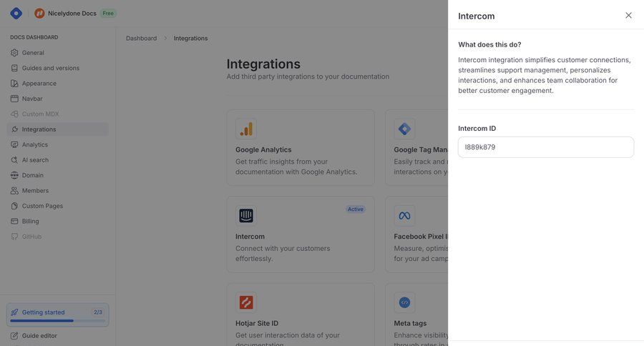Click the GitHub icon in sidebar
Image resolution: width=644 pixels, height=346 pixels.
pos(14,237)
